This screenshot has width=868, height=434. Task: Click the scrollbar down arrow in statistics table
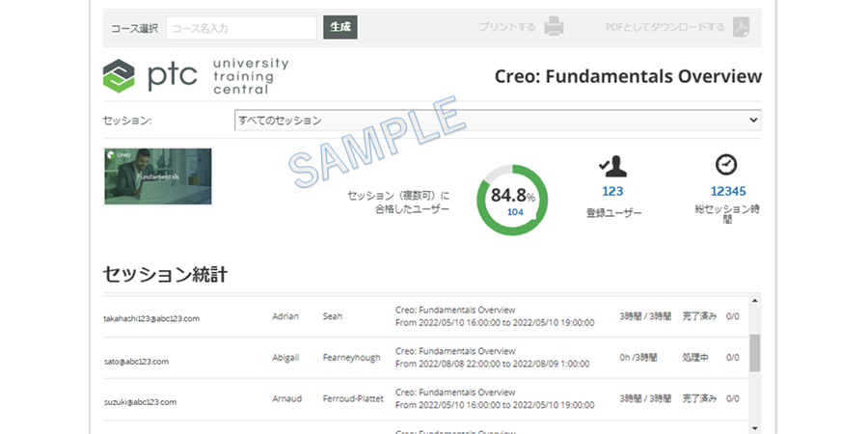[754, 427]
